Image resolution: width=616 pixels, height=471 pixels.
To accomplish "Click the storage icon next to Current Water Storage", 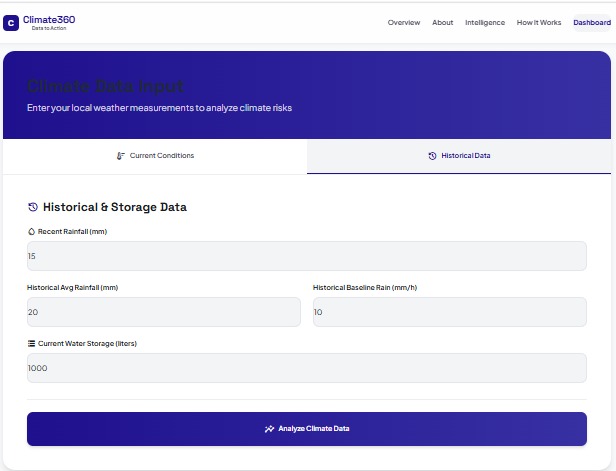I will coord(31,344).
